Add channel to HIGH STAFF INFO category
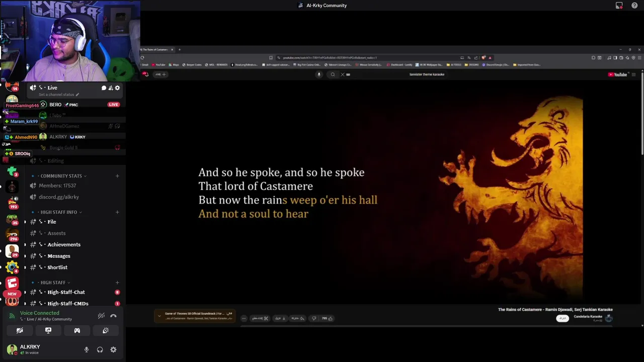This screenshot has height=362, width=644. point(117,212)
